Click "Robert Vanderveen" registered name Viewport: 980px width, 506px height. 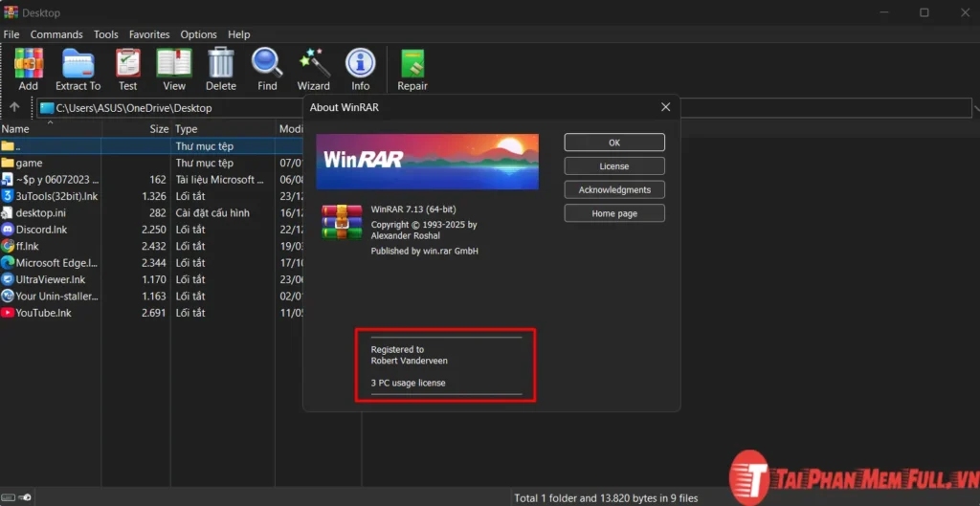pos(410,361)
